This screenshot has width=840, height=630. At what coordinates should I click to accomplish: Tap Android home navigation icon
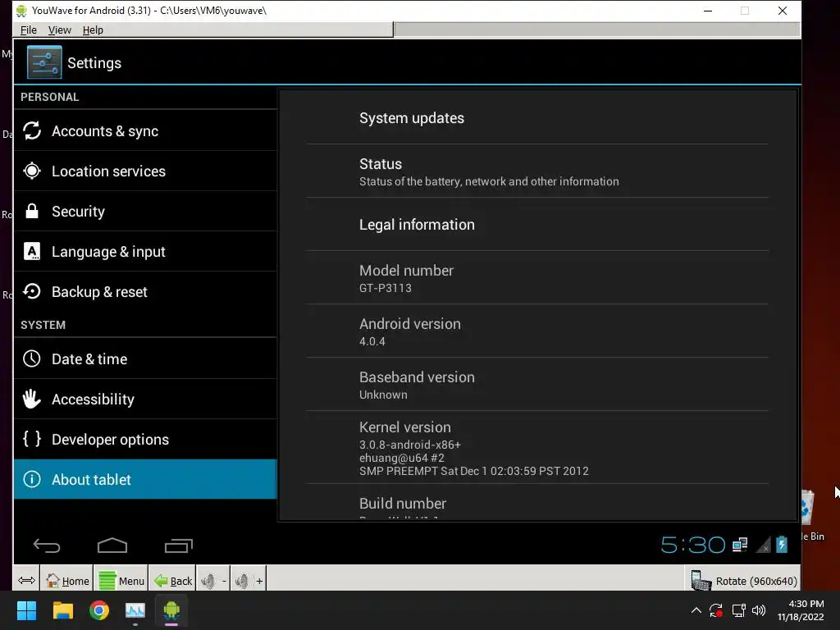[x=112, y=546]
